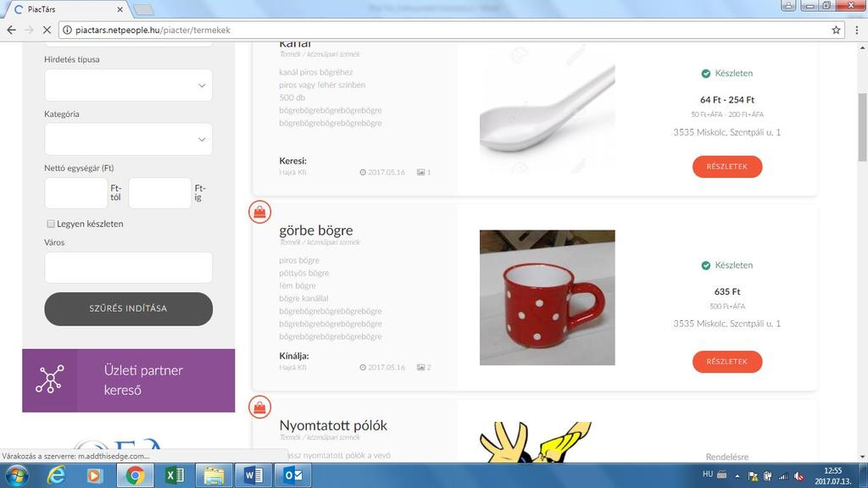
Task: Click the cartoon image of Nyomtatott pólók
Action: [x=536, y=442]
